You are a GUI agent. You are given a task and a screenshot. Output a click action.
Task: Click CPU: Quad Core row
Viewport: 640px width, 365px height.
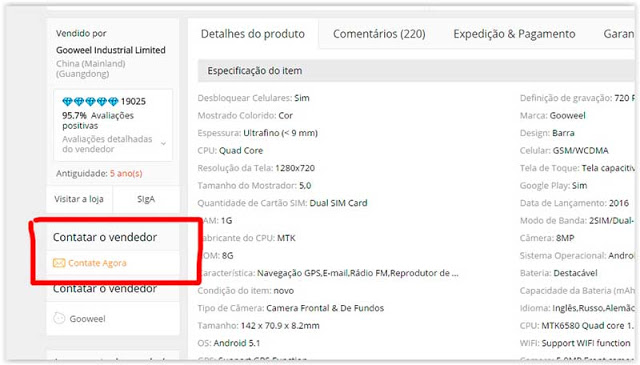[x=230, y=151]
